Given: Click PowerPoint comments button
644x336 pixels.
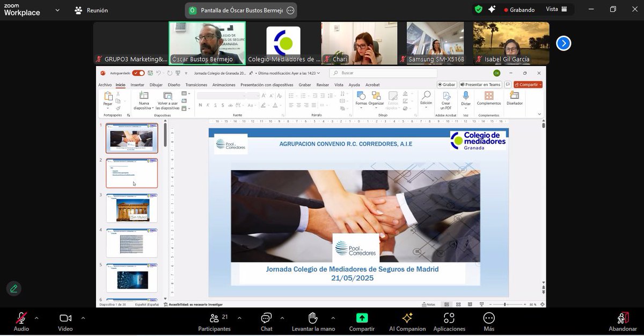Looking at the screenshot, I should point(508,84).
